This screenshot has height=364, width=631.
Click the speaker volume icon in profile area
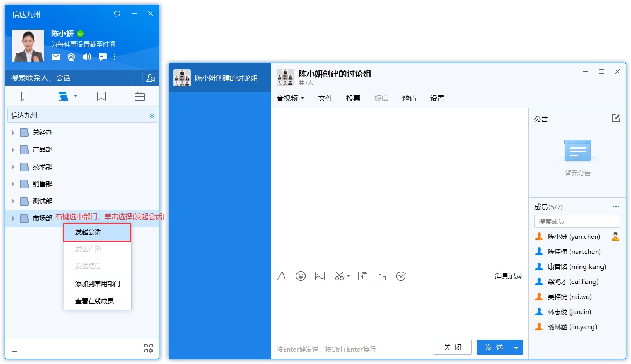(x=86, y=56)
